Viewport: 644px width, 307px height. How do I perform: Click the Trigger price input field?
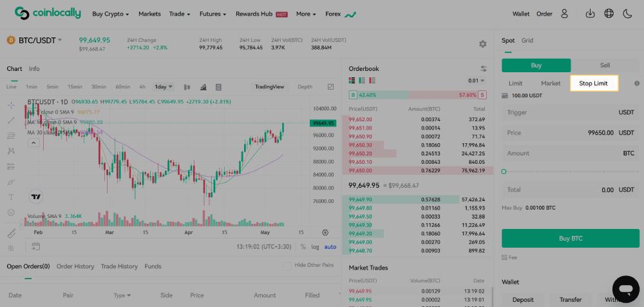571,112
